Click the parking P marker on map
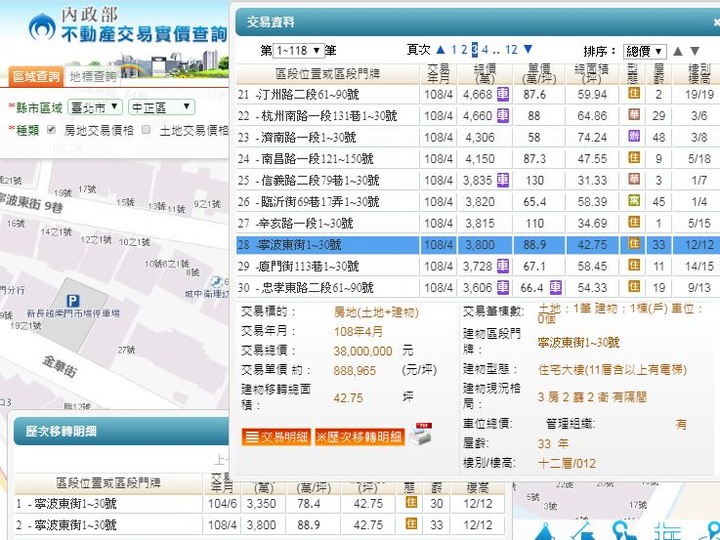Screen dimensions: 720x540 [x=73, y=301]
